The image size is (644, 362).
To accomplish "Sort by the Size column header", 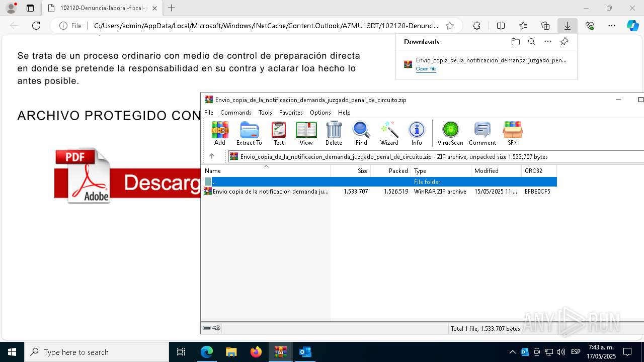I will pos(351,171).
